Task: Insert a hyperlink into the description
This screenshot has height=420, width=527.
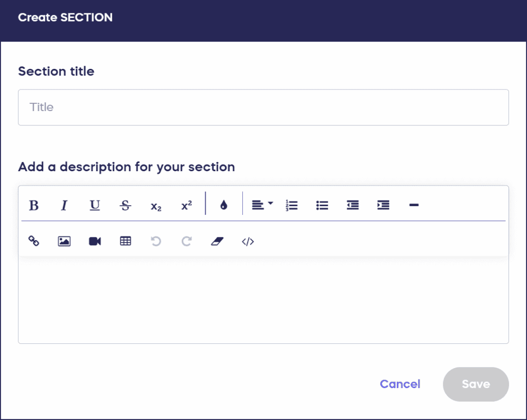Action: point(33,241)
